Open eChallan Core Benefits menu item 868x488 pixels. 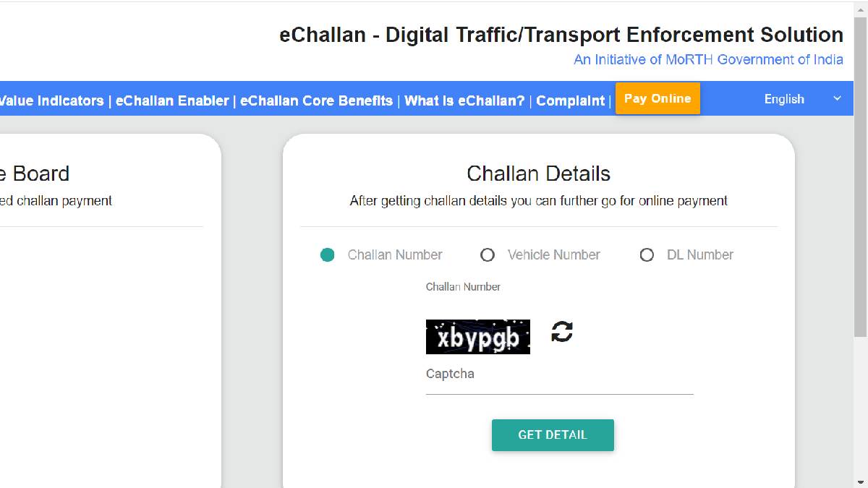click(x=316, y=100)
